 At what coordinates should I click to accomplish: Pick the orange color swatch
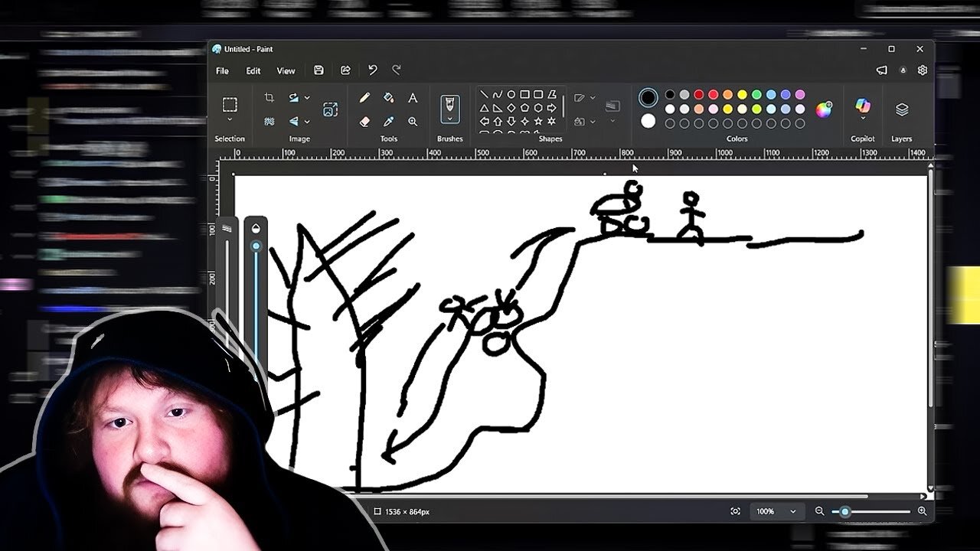(x=727, y=95)
